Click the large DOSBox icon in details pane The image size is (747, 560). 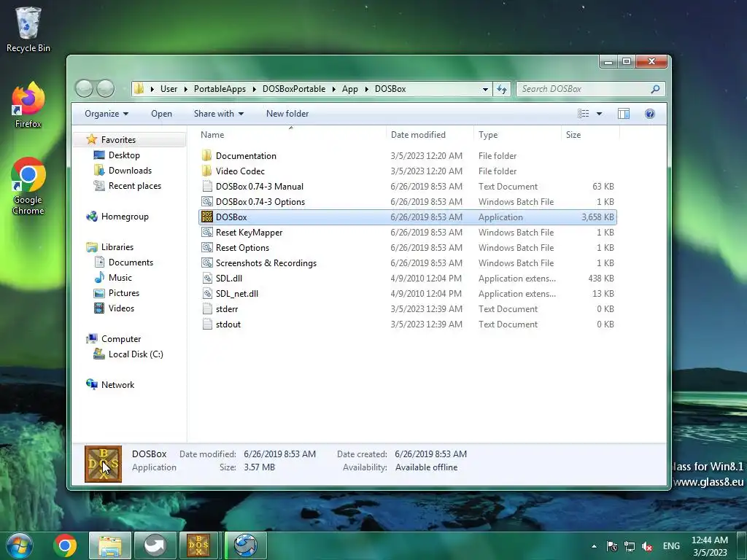point(104,464)
